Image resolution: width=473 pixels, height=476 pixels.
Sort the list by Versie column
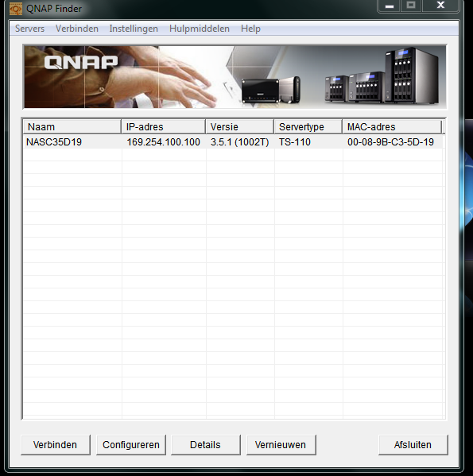[239, 126]
